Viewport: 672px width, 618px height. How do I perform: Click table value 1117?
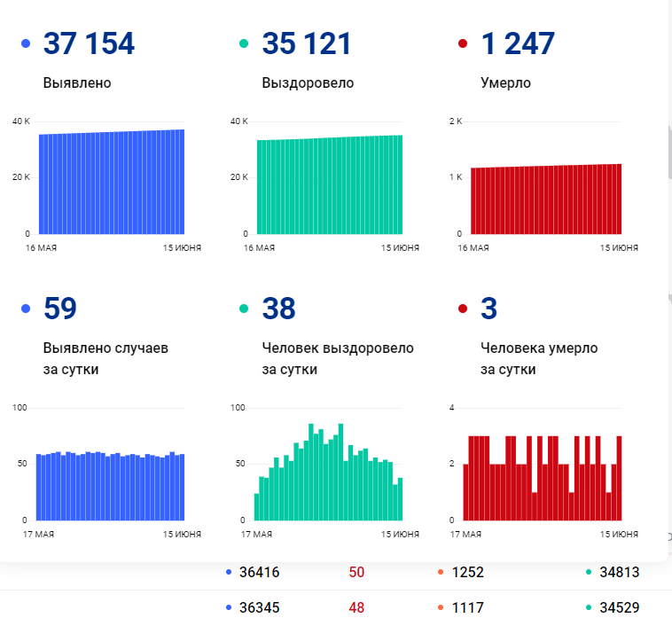click(467, 607)
